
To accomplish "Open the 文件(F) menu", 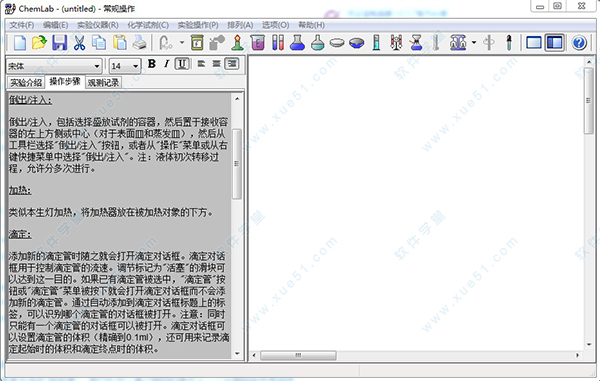I will (22, 25).
